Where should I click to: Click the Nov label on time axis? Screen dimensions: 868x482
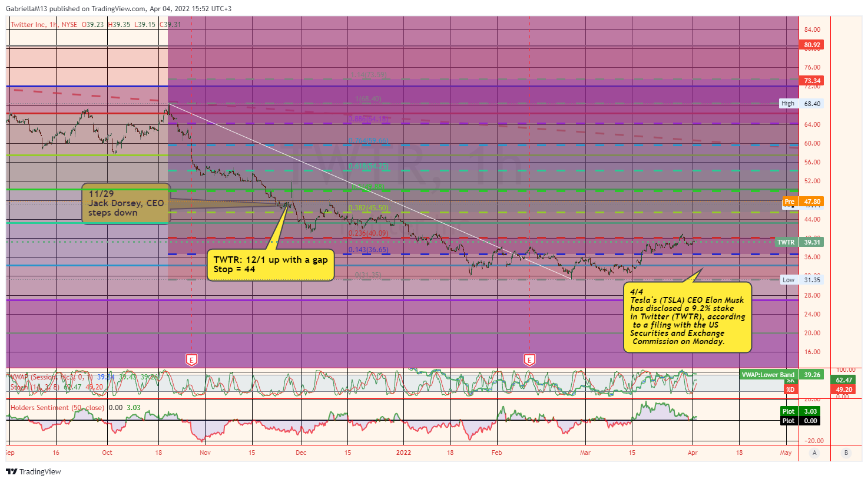[x=205, y=453]
